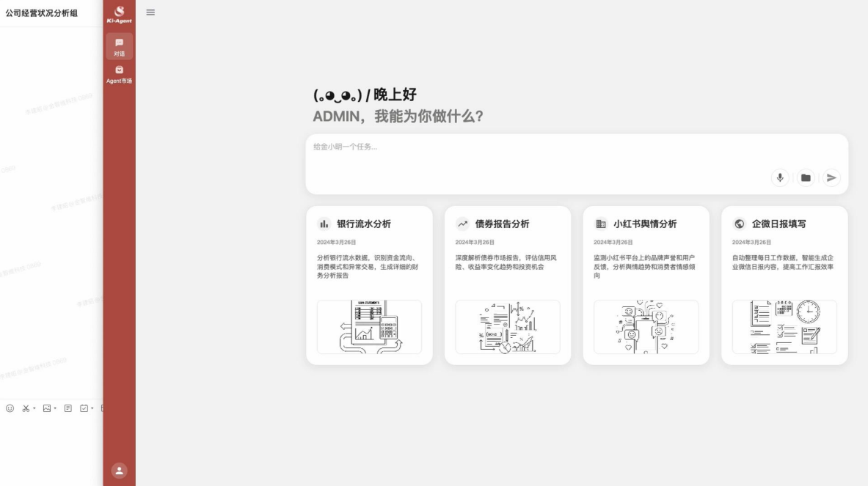Click the checklist task icon in chat toolbar
This screenshot has height=486, width=868.
[84, 408]
